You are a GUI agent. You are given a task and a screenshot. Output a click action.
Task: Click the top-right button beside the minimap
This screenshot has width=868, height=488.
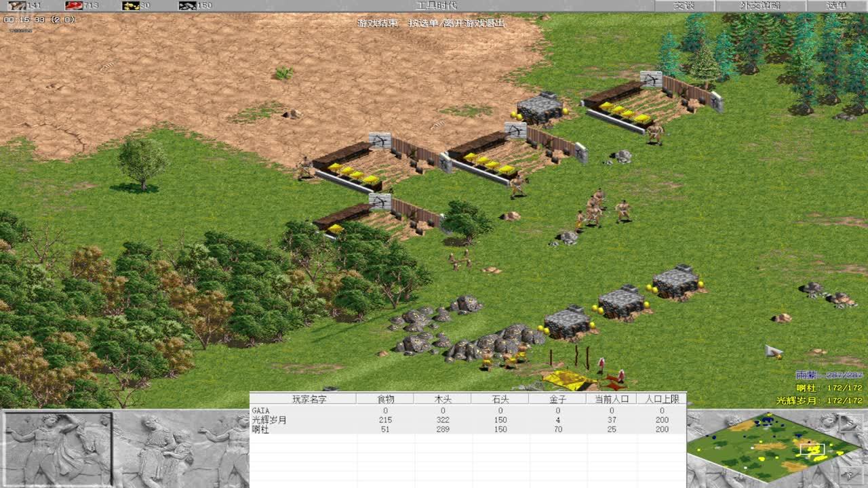coord(850,422)
